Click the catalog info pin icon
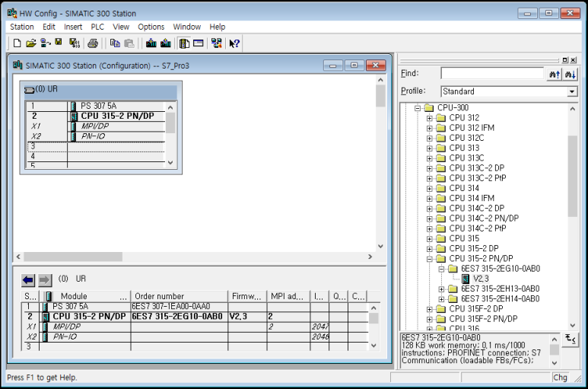This screenshot has width=588, height=389. (571, 340)
